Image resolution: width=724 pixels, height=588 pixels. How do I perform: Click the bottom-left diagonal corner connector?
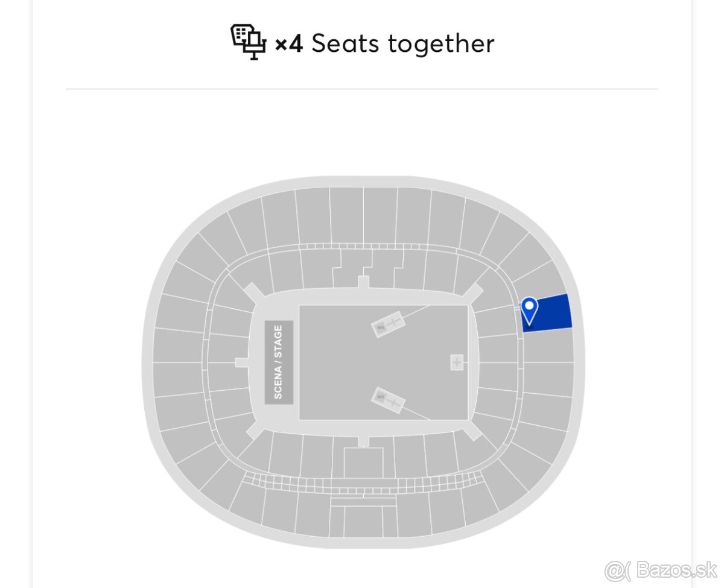(x=254, y=431)
